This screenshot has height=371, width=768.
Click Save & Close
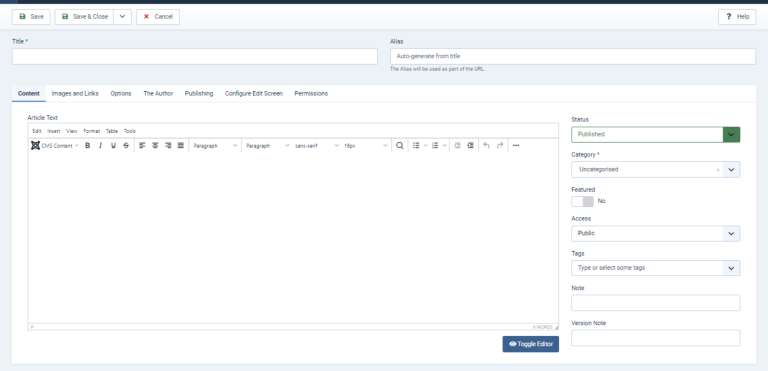(84, 17)
